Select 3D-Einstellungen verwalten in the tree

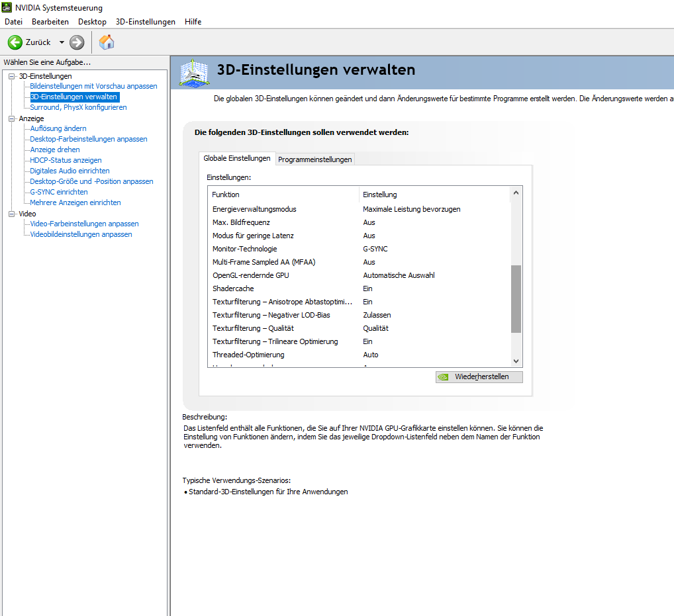pos(73,97)
